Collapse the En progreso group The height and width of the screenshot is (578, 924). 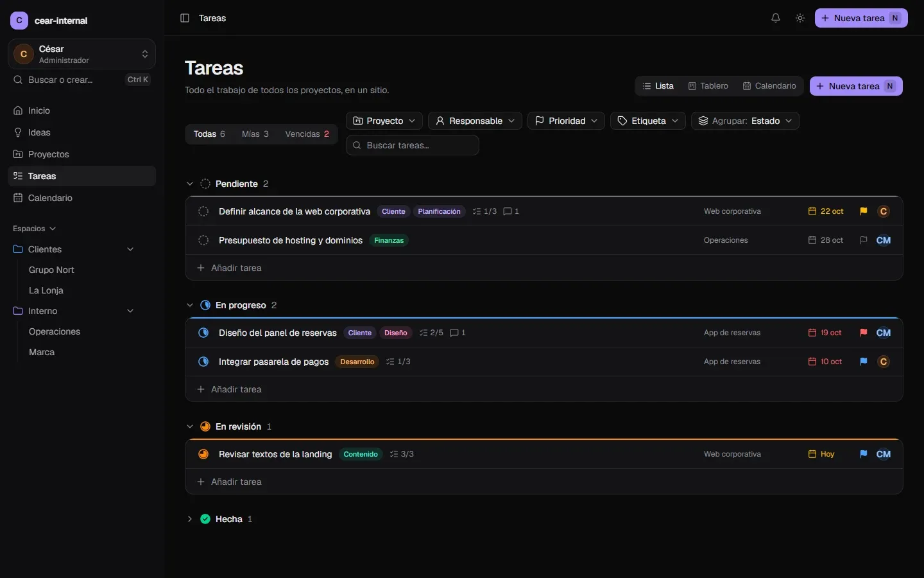pos(190,305)
